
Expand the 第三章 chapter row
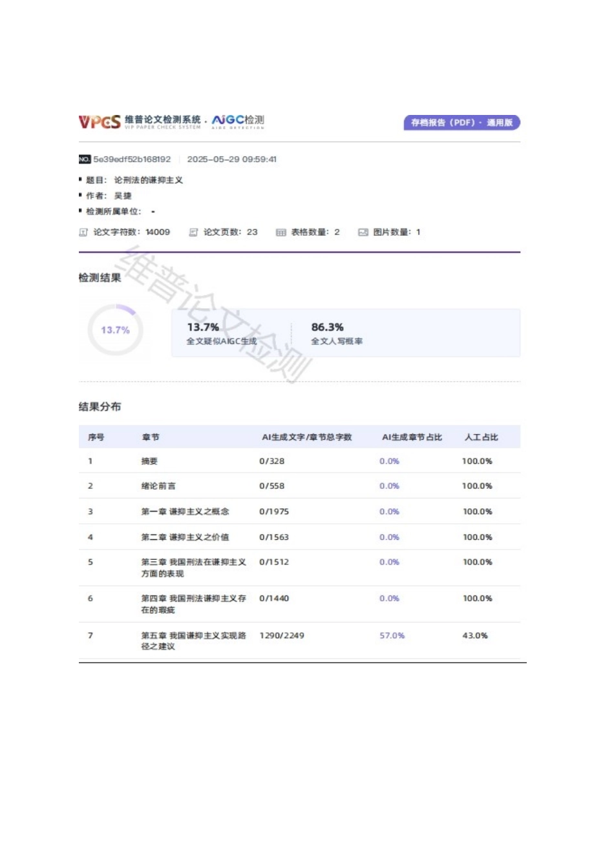193,568
